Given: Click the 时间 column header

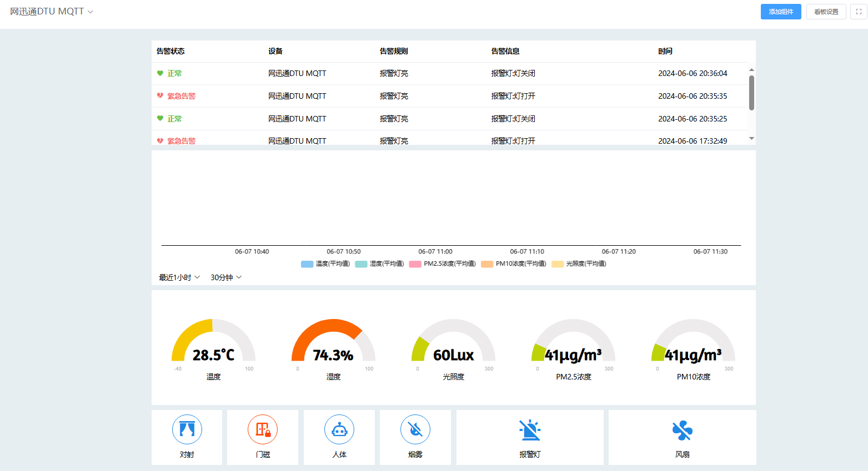Looking at the screenshot, I should coord(665,51).
